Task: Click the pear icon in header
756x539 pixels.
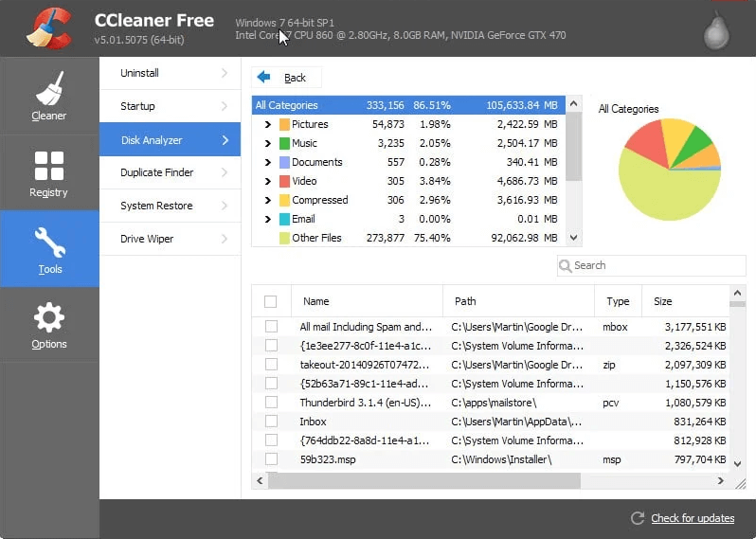Action: point(716,30)
